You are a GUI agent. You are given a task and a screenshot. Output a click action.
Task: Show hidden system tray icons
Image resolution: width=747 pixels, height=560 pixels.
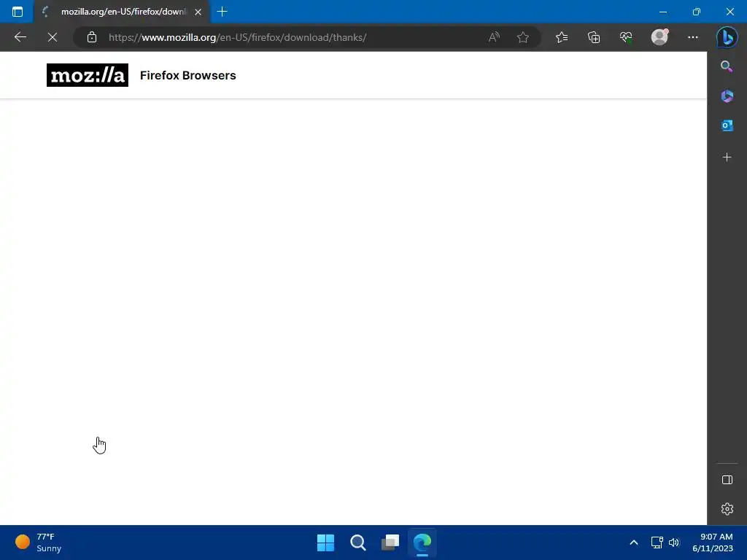(x=634, y=542)
